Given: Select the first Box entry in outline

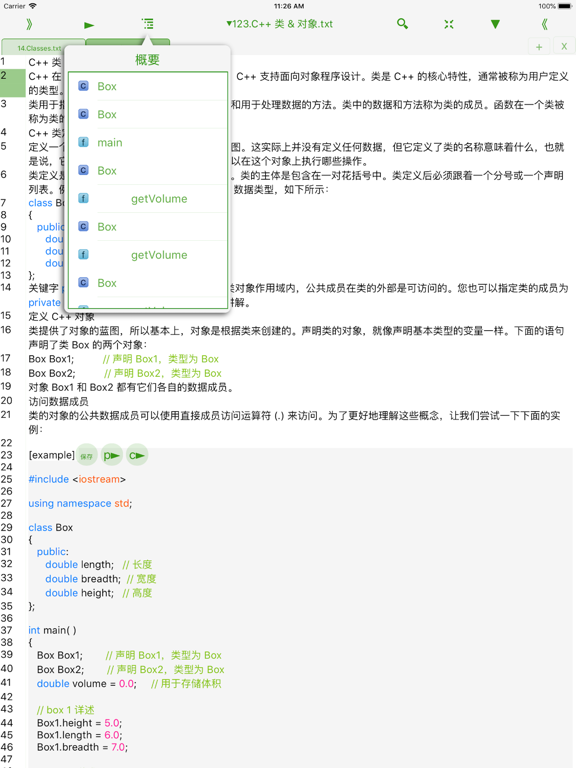Looking at the screenshot, I should [148, 87].
